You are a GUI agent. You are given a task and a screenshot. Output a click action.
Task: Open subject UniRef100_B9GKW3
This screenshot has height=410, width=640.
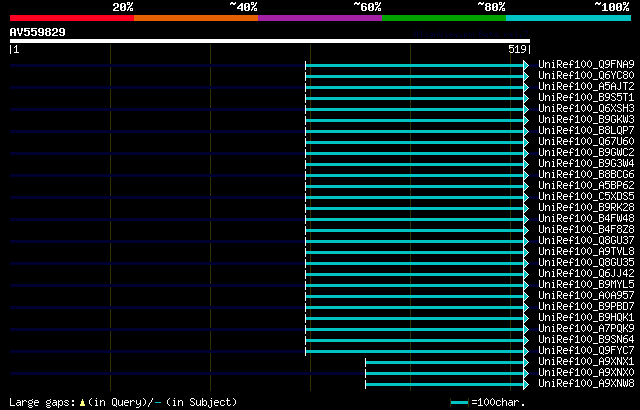pyautogui.click(x=586, y=120)
